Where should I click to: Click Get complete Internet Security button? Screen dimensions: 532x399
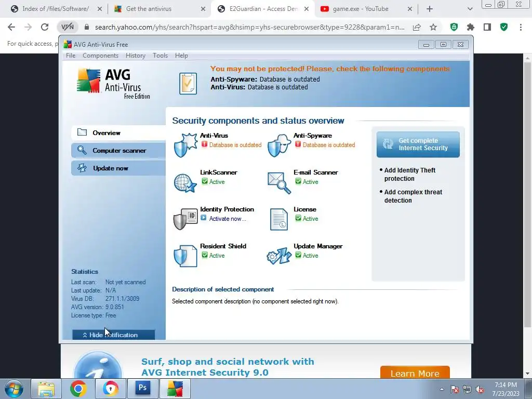click(418, 144)
